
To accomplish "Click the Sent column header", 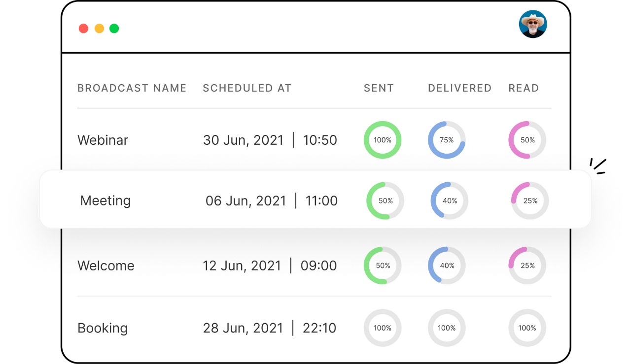I will click(x=379, y=88).
